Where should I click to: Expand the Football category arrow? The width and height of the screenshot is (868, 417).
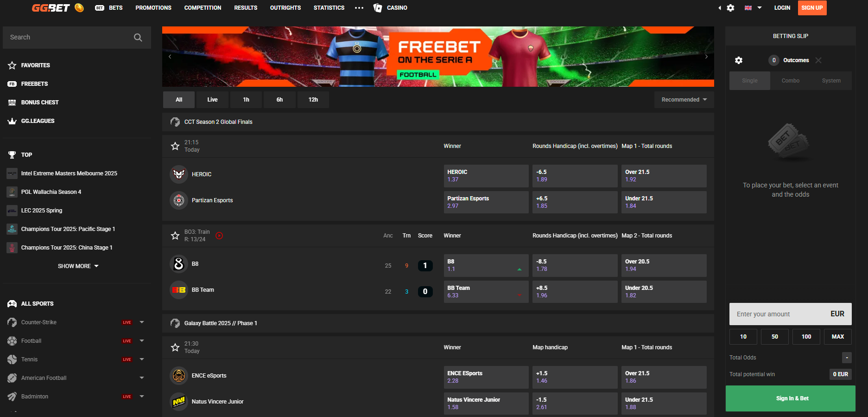(142, 341)
